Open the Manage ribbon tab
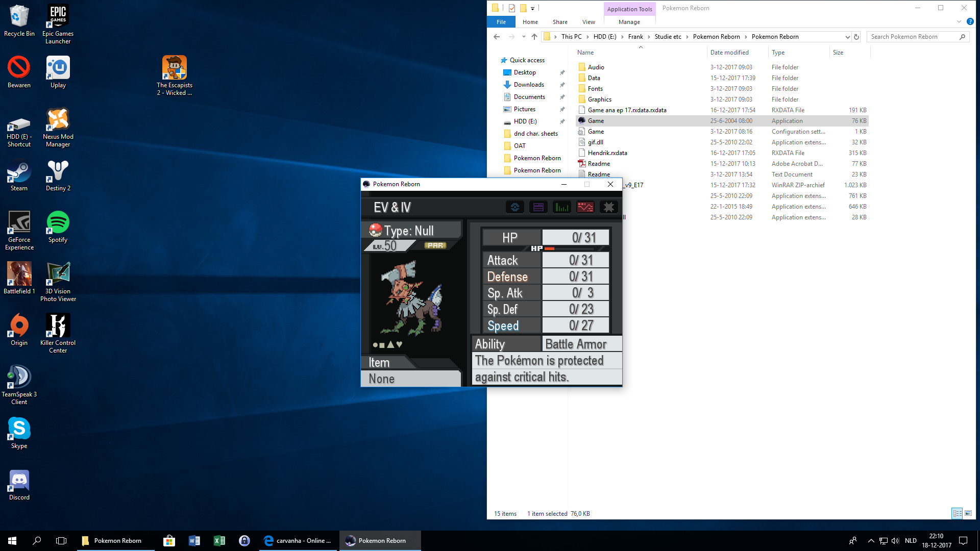 pos(629,22)
